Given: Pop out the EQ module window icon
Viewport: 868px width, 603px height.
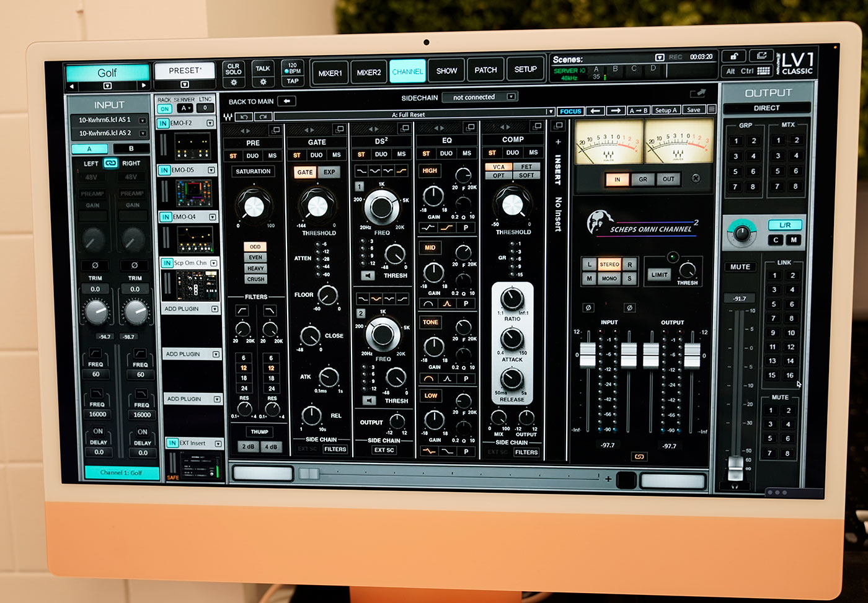Looking at the screenshot, I should [471, 127].
